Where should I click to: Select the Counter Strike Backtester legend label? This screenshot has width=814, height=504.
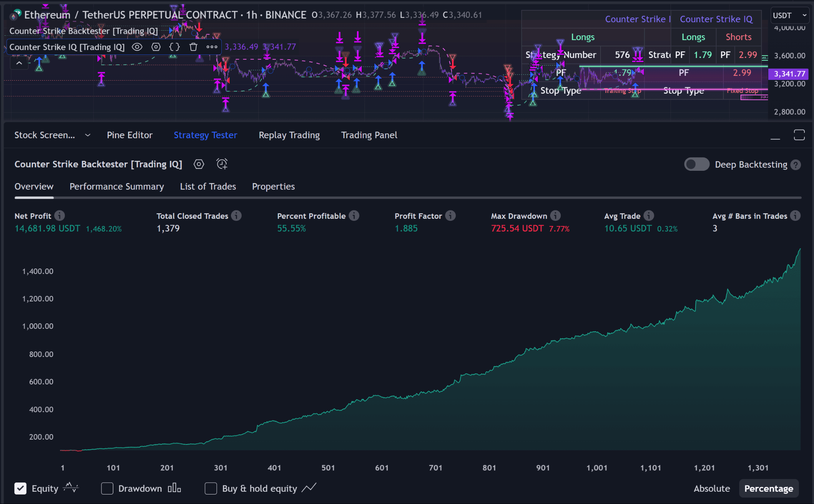click(83, 31)
